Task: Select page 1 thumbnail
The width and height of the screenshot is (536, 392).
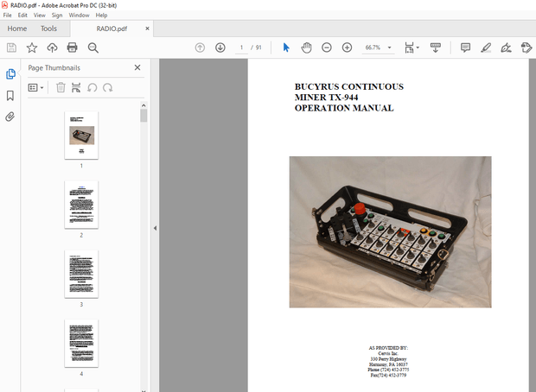Action: click(x=81, y=136)
